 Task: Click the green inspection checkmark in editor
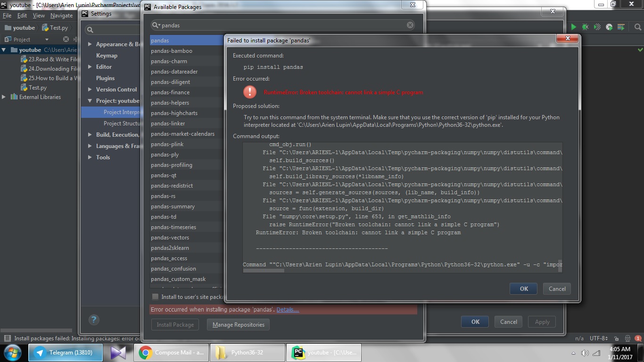pyautogui.click(x=640, y=49)
